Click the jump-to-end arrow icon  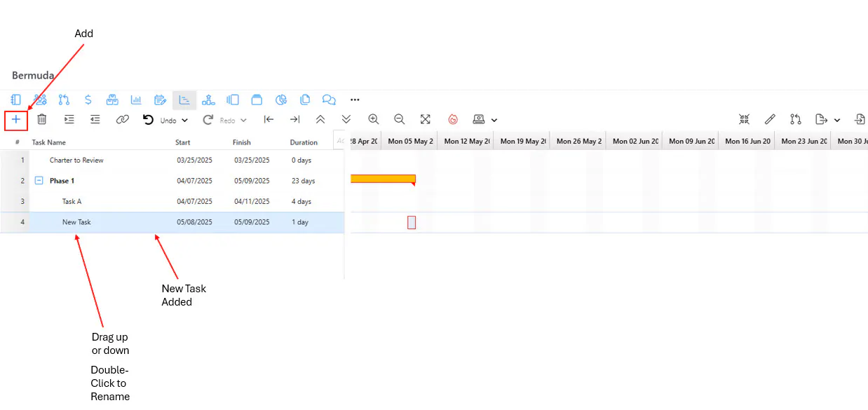coord(294,120)
